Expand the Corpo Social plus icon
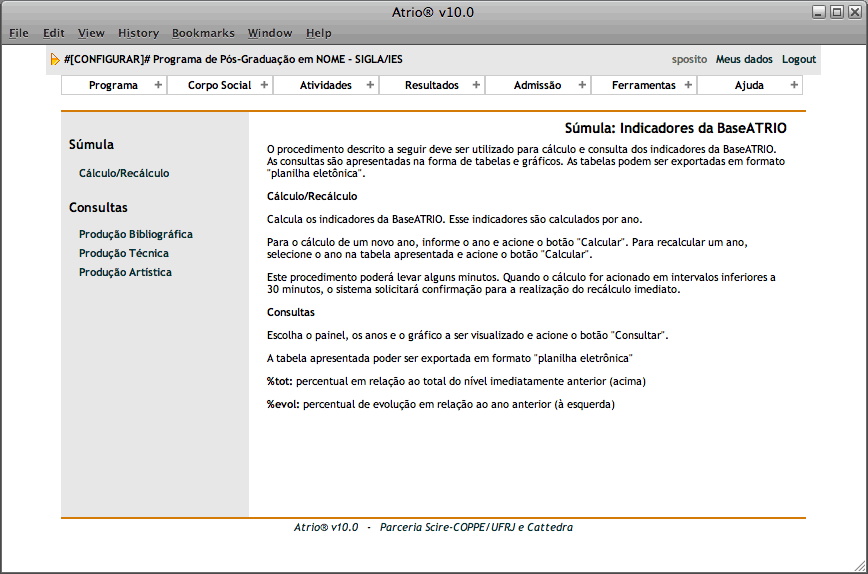 264,85
